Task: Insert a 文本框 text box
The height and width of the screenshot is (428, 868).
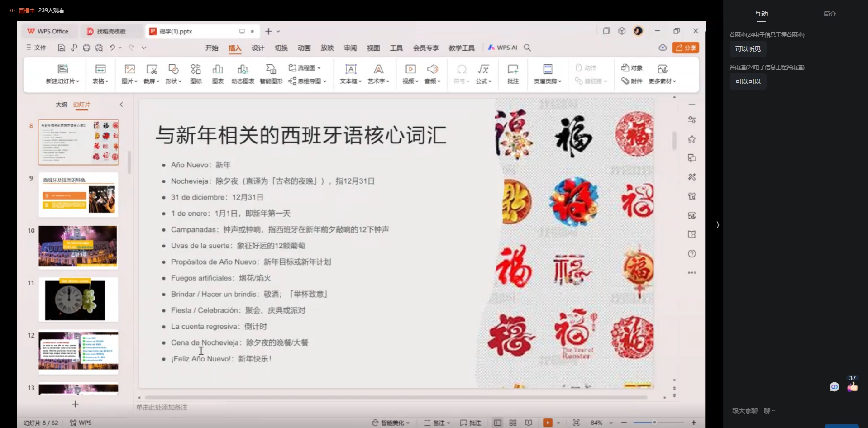Action: tap(350, 69)
